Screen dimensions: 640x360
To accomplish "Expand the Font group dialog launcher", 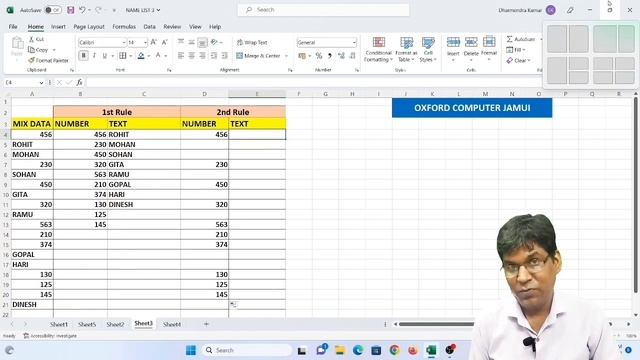I will click(169, 70).
